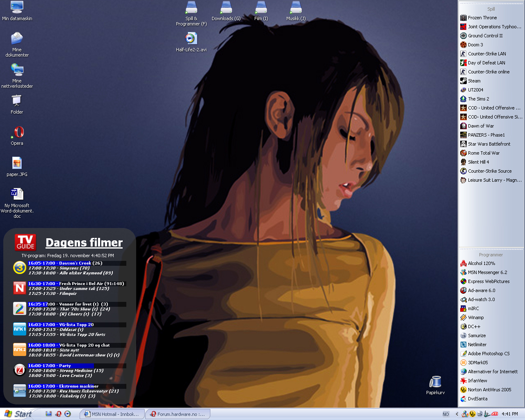Select the Papirkurv recycle bin

tap(435, 385)
